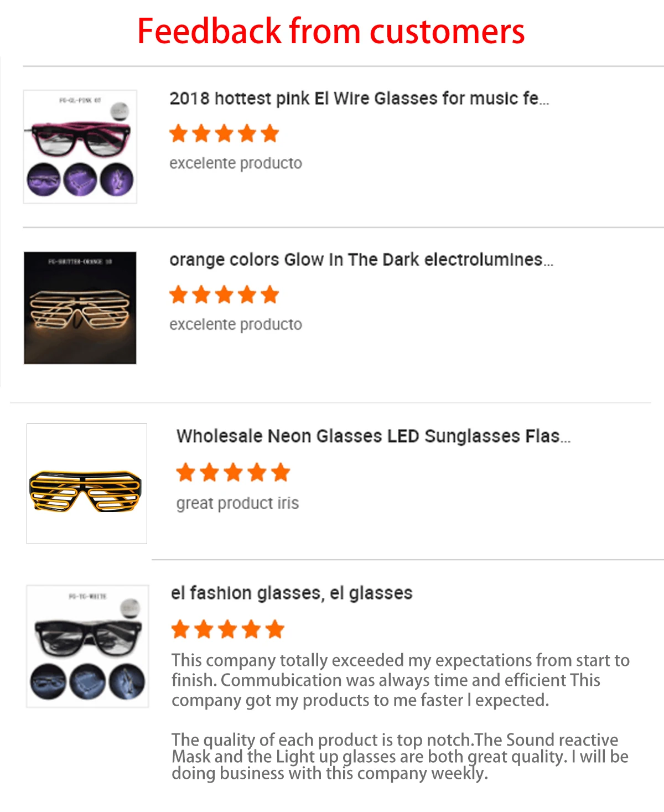The height and width of the screenshot is (812, 664).
Task: Click review starting "This company totally exceeded"
Action: [400, 680]
